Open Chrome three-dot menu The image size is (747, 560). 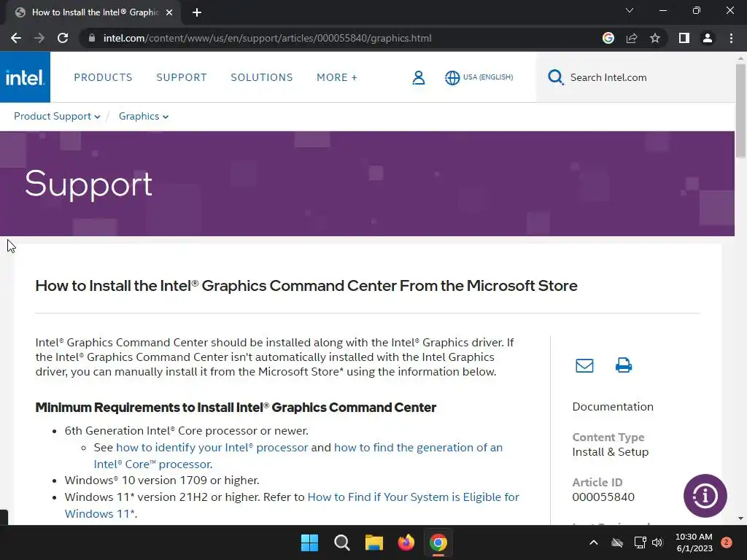pos(731,38)
